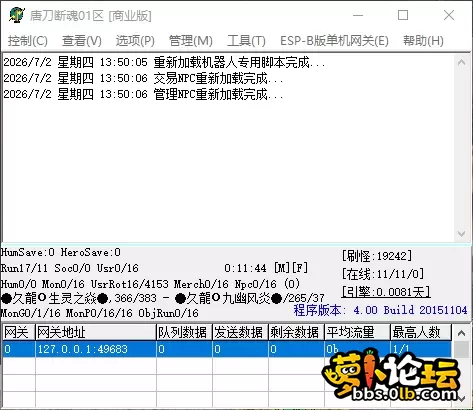Click the 发送数据 column header
Image resolution: width=473 pixels, height=410 pixels.
(240, 332)
